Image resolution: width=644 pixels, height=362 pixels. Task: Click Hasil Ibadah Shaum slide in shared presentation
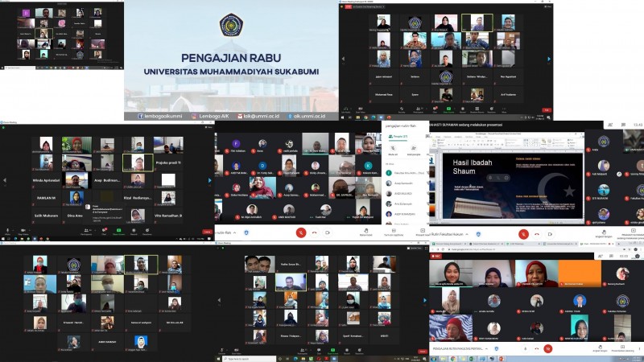click(x=514, y=186)
